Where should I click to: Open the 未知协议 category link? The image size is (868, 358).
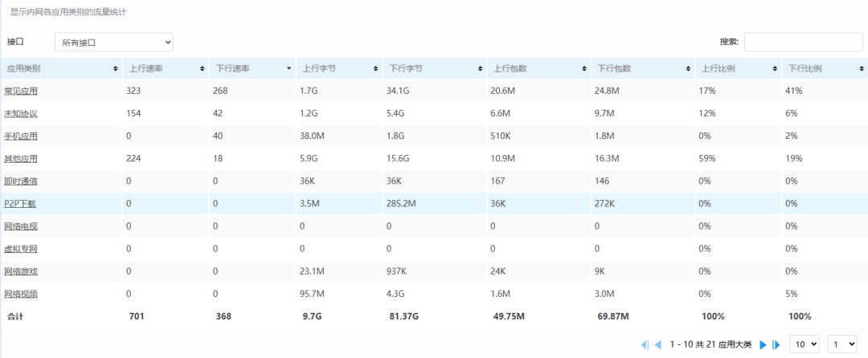pos(21,113)
